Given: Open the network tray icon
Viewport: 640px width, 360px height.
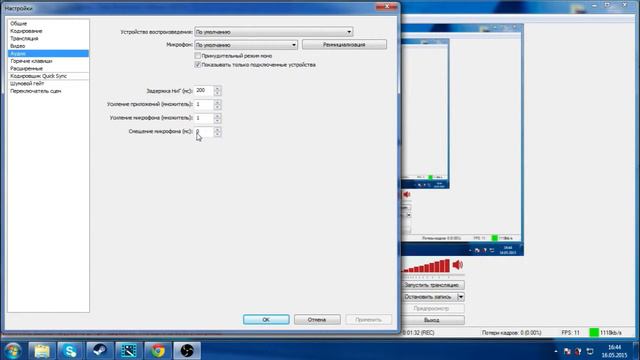Looking at the screenshot, I should point(590,351).
